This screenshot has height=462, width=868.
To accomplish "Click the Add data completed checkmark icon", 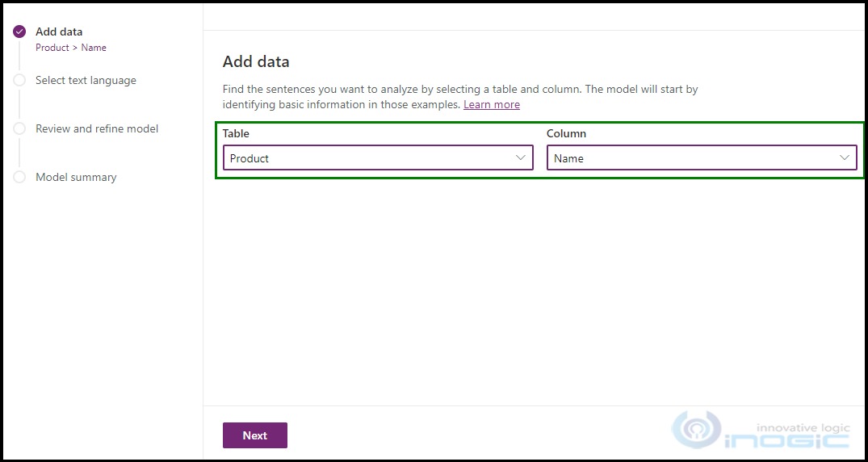I will [19, 31].
